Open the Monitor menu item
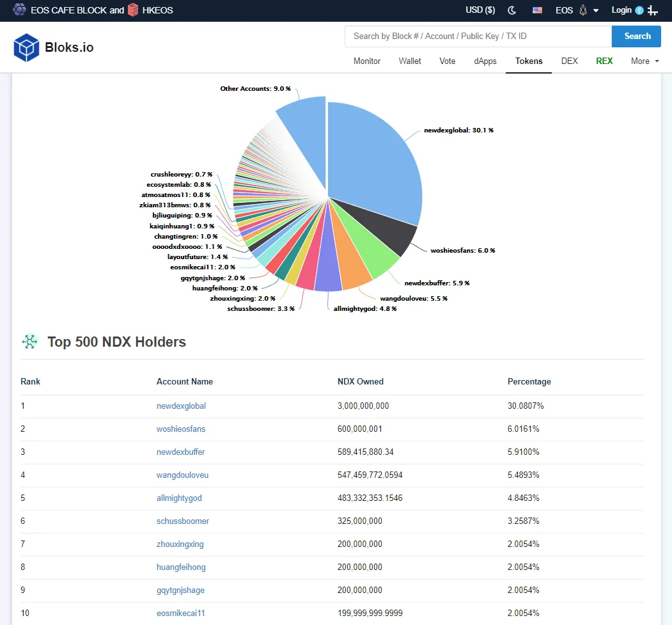Viewport: 672px width, 625px height. (367, 61)
